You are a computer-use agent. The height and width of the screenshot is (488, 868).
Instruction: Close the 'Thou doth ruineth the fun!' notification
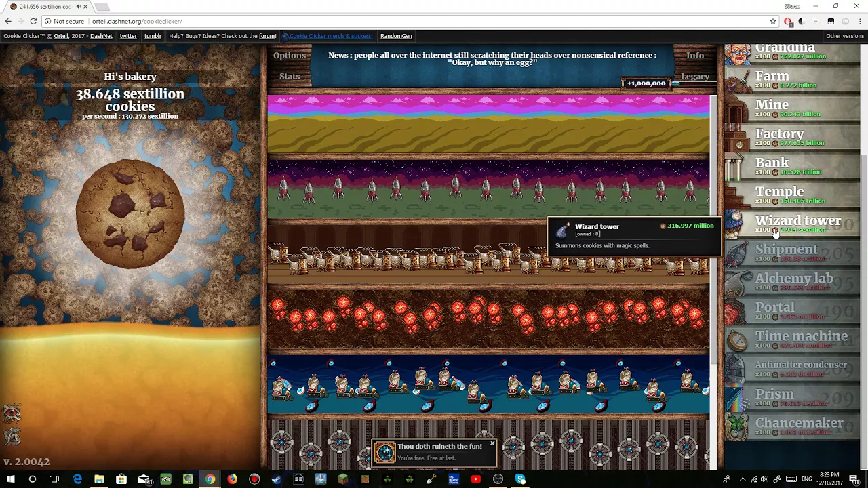point(492,444)
